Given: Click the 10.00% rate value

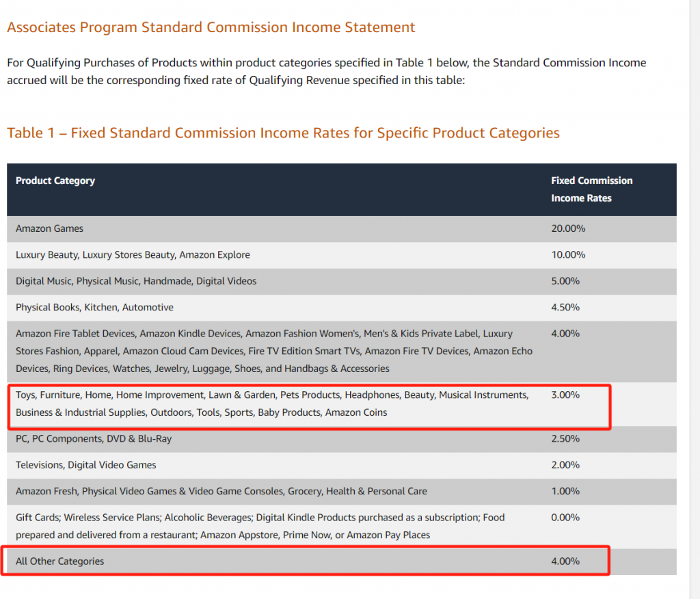Looking at the screenshot, I should click(x=568, y=255).
